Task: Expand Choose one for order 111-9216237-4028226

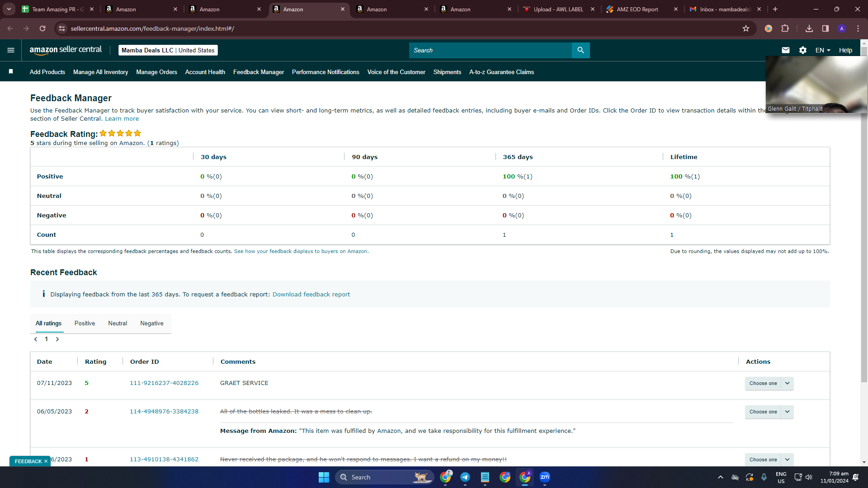Action: pyautogui.click(x=769, y=383)
